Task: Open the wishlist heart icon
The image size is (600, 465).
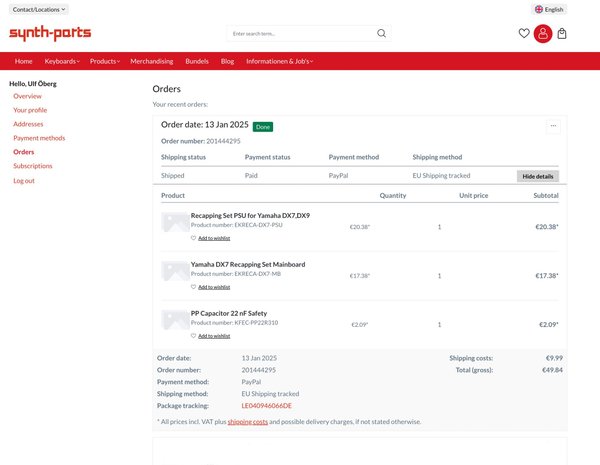Action: 524,34
